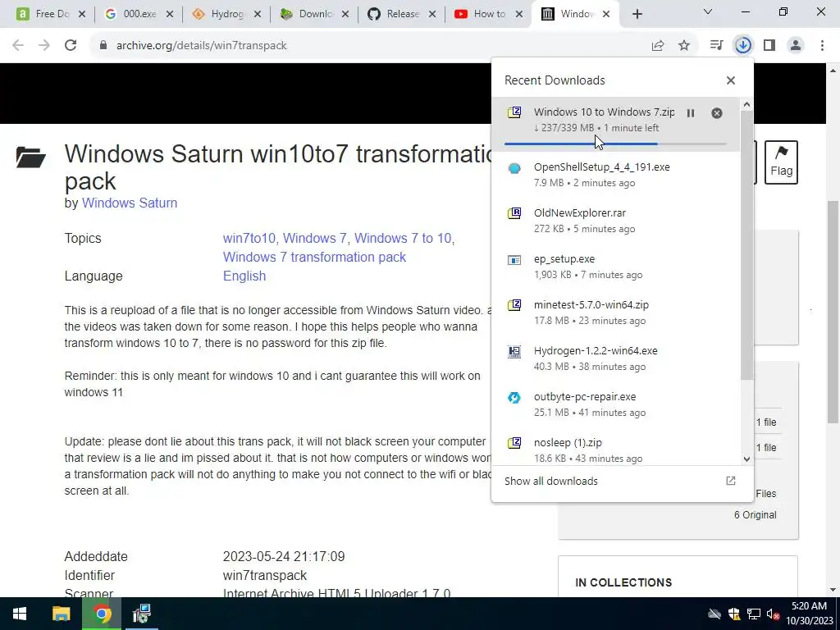Open the win7to10 topic link

coord(249,239)
